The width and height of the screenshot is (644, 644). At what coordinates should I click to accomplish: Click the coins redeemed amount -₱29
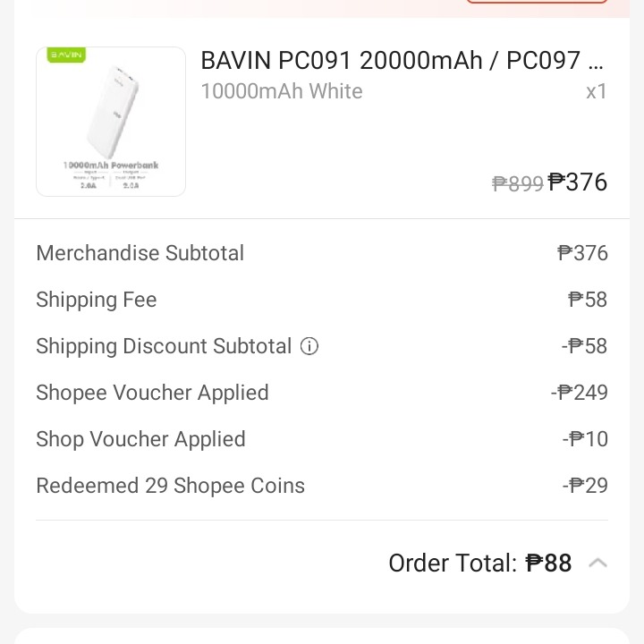click(x=585, y=486)
